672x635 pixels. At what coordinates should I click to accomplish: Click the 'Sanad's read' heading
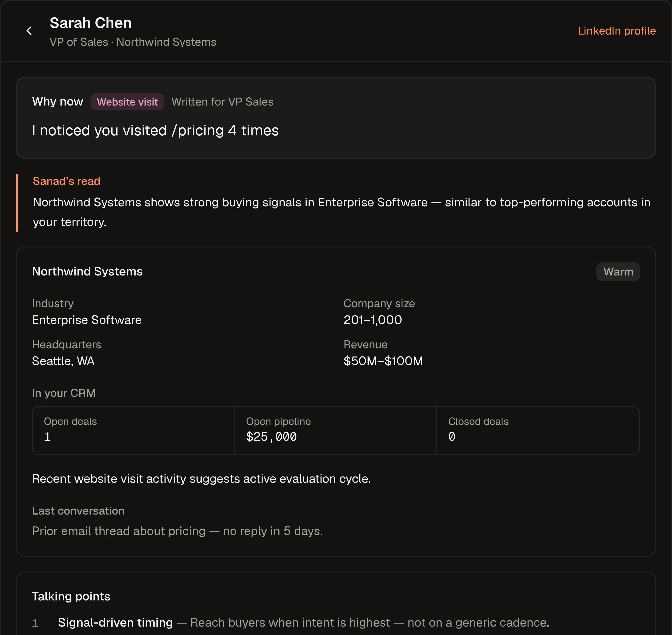[x=66, y=181]
